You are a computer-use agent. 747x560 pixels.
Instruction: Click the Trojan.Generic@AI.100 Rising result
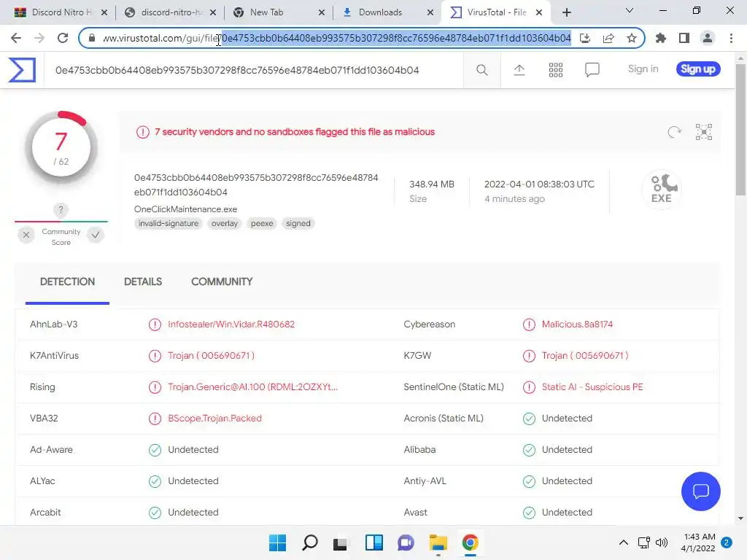click(252, 386)
